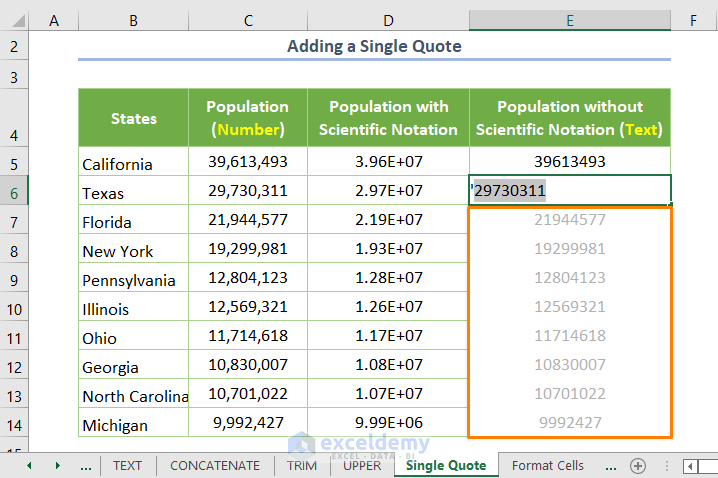Click the Texas population cell 29,730,311
Image resolution: width=718 pixels, height=478 pixels.
tap(248, 192)
